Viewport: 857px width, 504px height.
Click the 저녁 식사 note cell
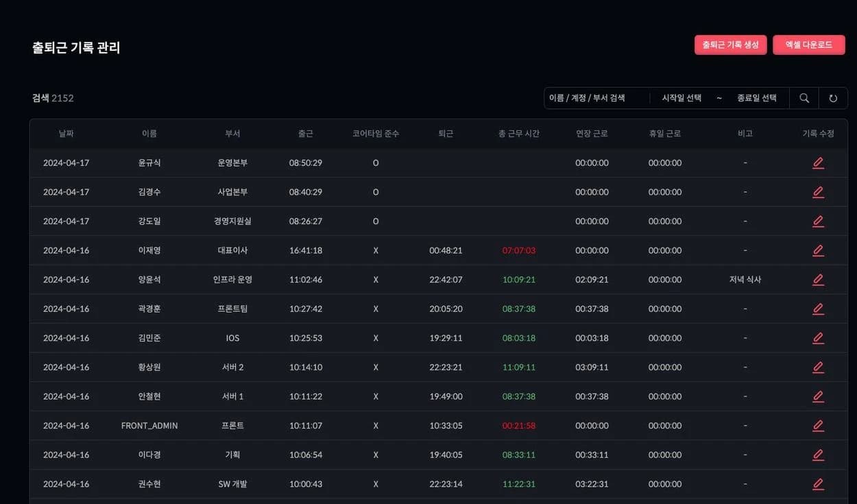tap(745, 280)
